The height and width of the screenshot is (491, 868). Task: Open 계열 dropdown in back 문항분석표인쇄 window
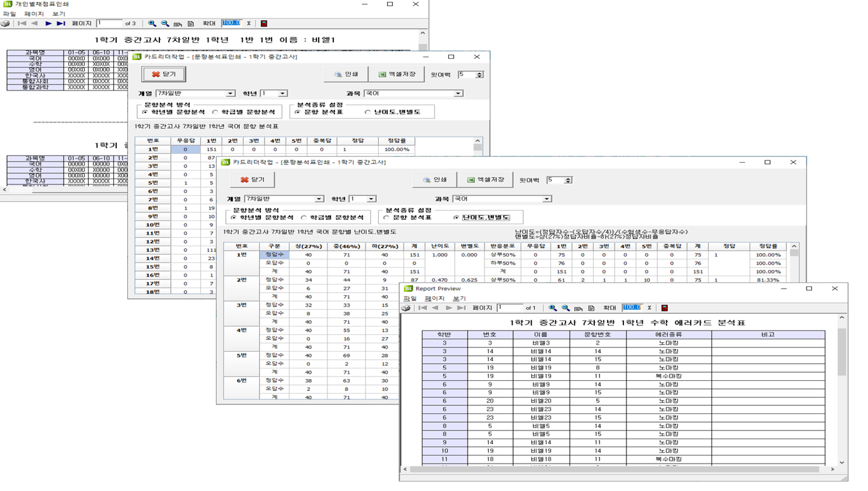coord(231,93)
